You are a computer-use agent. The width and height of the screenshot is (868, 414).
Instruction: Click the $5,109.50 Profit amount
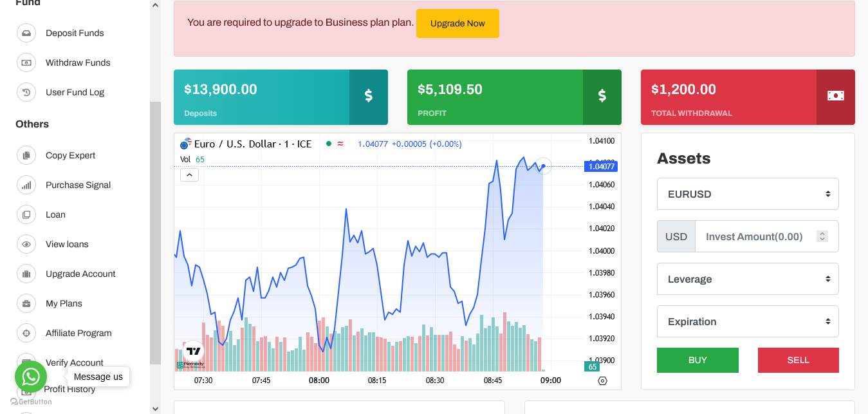(450, 89)
